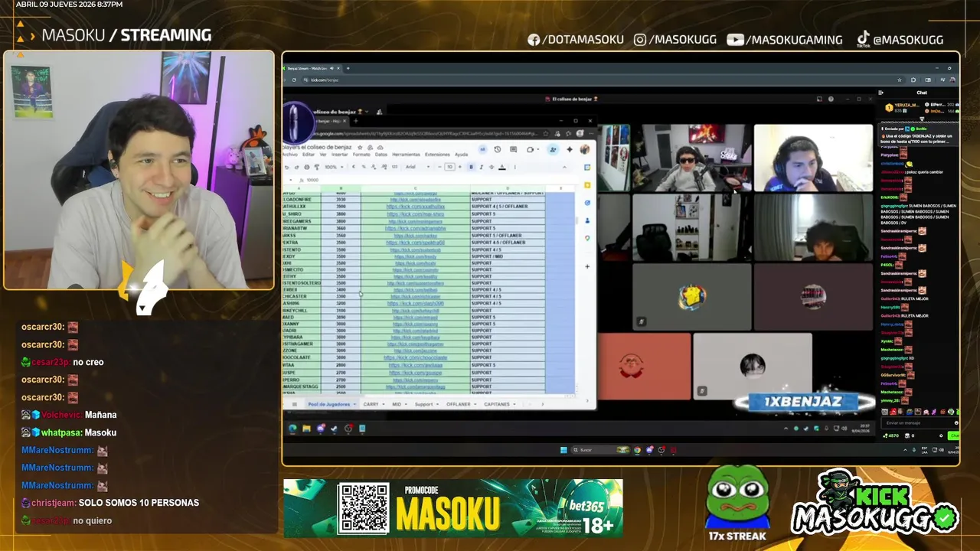Open the 123 number format dropdown
This screenshot has height=551, width=980.
pyautogui.click(x=394, y=167)
